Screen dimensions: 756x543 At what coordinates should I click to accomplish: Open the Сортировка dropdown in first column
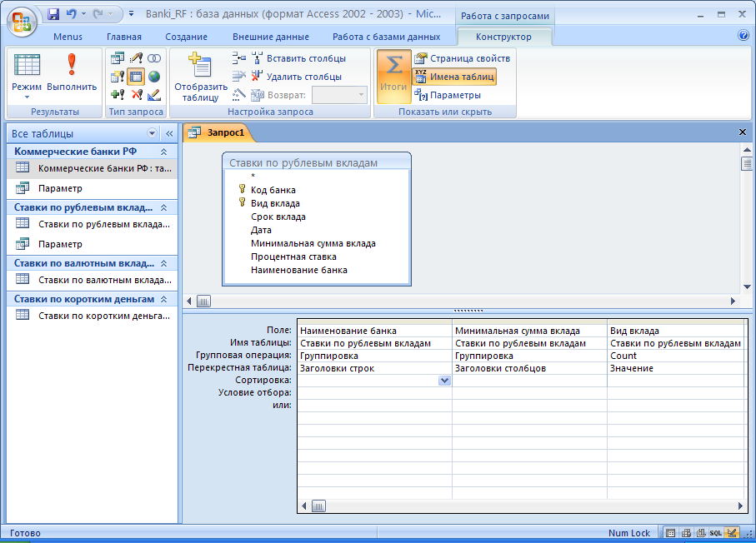click(x=444, y=381)
